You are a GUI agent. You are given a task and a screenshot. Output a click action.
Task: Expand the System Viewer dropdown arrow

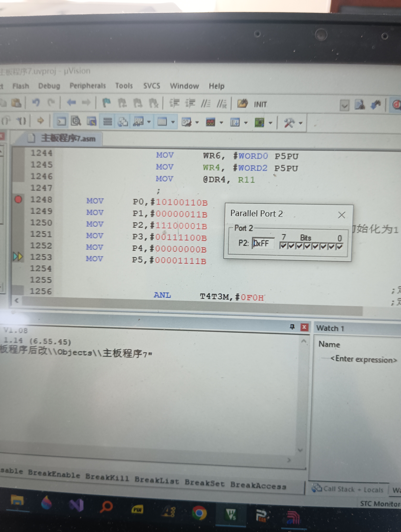271,123
